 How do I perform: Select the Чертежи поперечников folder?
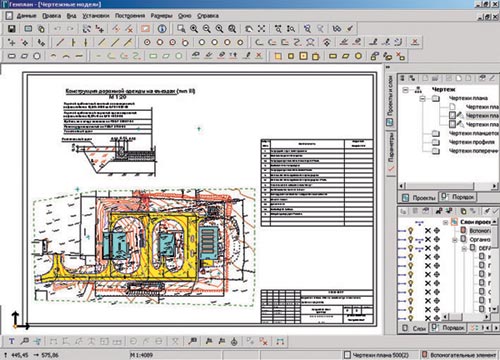pyautogui.click(x=474, y=151)
